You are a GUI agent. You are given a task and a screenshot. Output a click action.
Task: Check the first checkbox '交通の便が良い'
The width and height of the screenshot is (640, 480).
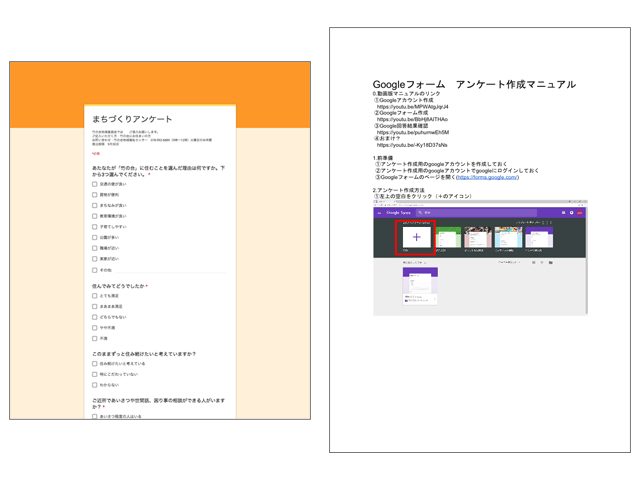tap(95, 184)
